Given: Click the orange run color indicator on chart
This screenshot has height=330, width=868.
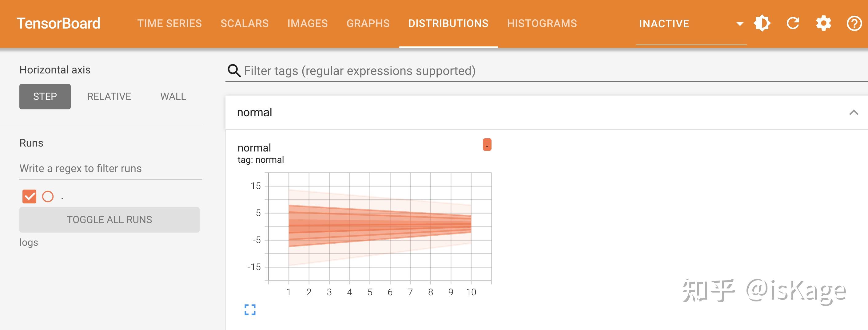Looking at the screenshot, I should click(x=488, y=144).
